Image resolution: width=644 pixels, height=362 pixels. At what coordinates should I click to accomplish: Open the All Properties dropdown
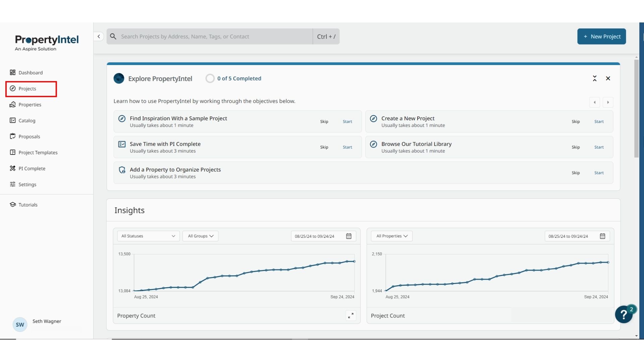pos(391,236)
